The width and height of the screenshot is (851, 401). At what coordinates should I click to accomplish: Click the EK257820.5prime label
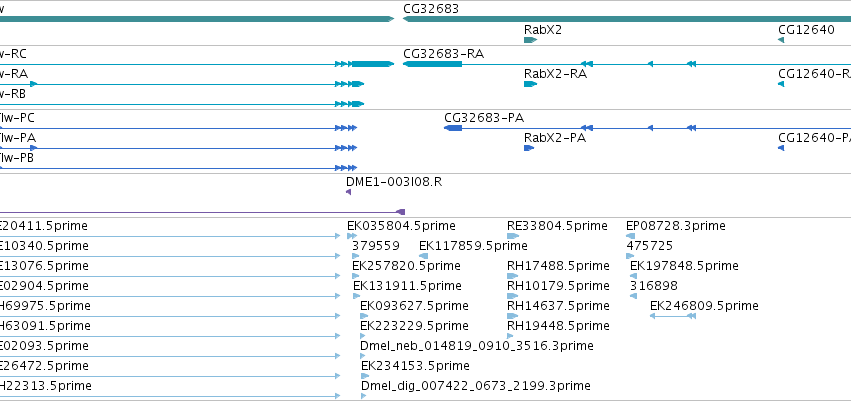406,266
